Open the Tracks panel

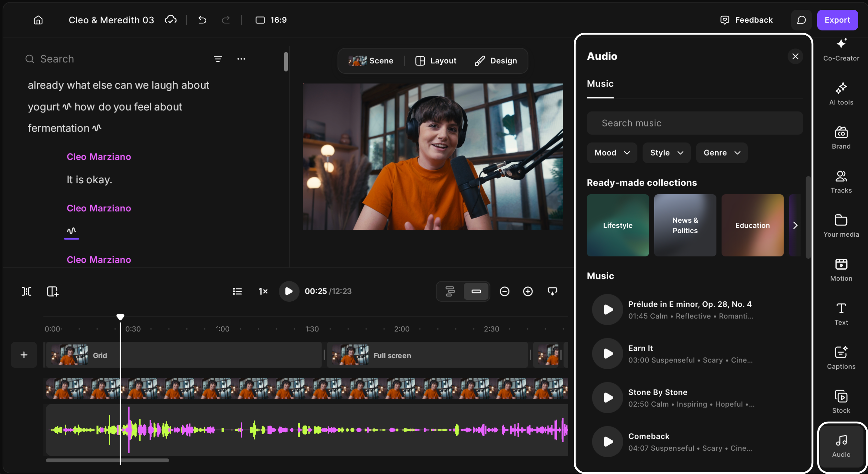[841, 182]
